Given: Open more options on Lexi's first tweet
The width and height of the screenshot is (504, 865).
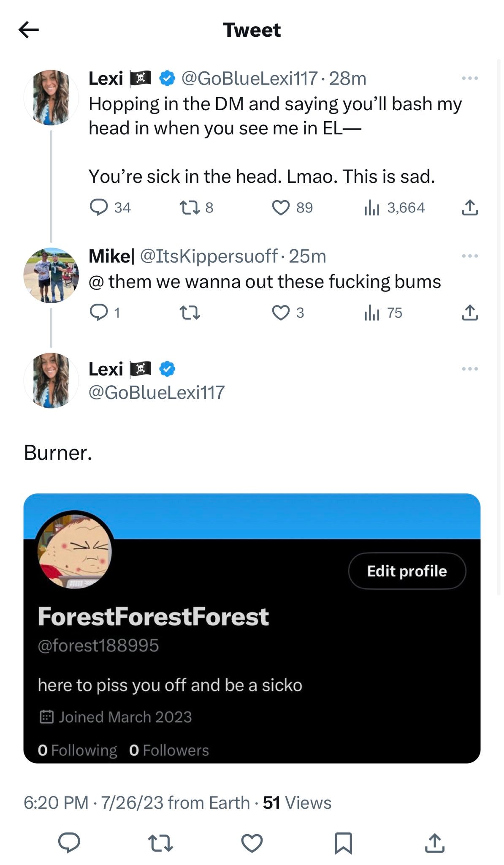Looking at the screenshot, I should coord(469,79).
